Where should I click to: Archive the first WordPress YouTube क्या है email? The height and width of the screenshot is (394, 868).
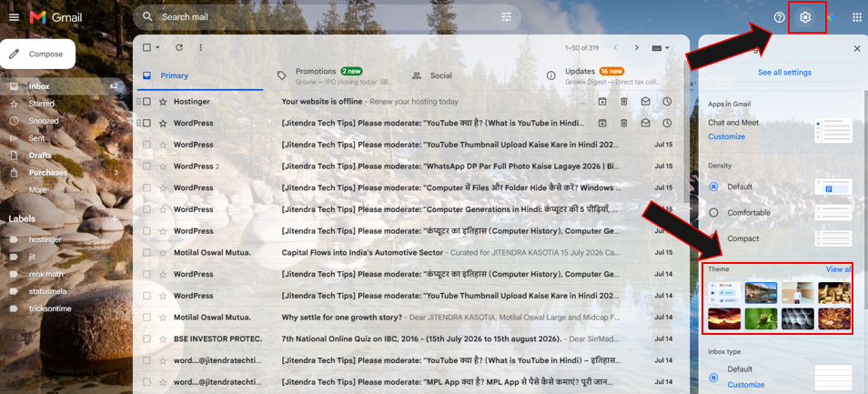602,123
